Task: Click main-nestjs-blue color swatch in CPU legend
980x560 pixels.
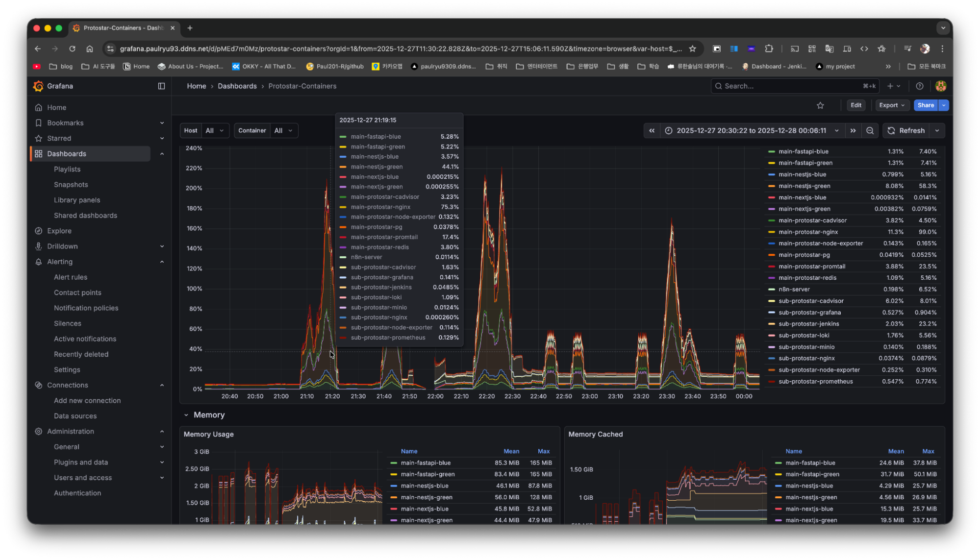Action: [772, 174]
